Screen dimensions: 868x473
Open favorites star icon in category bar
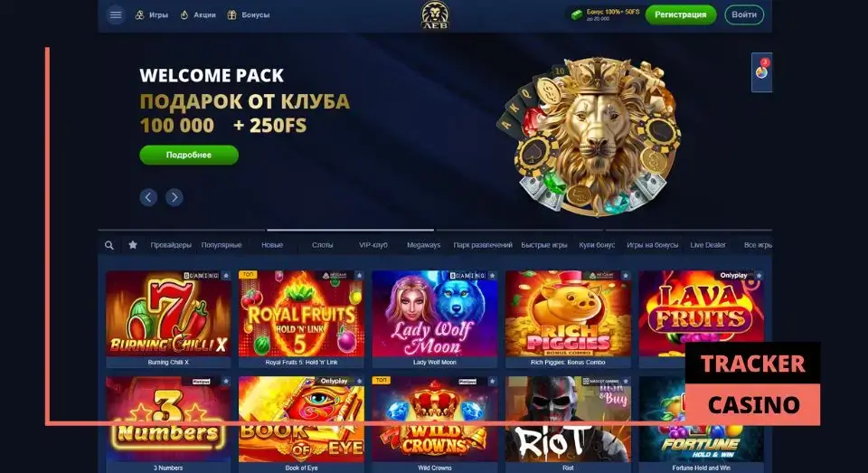(133, 244)
